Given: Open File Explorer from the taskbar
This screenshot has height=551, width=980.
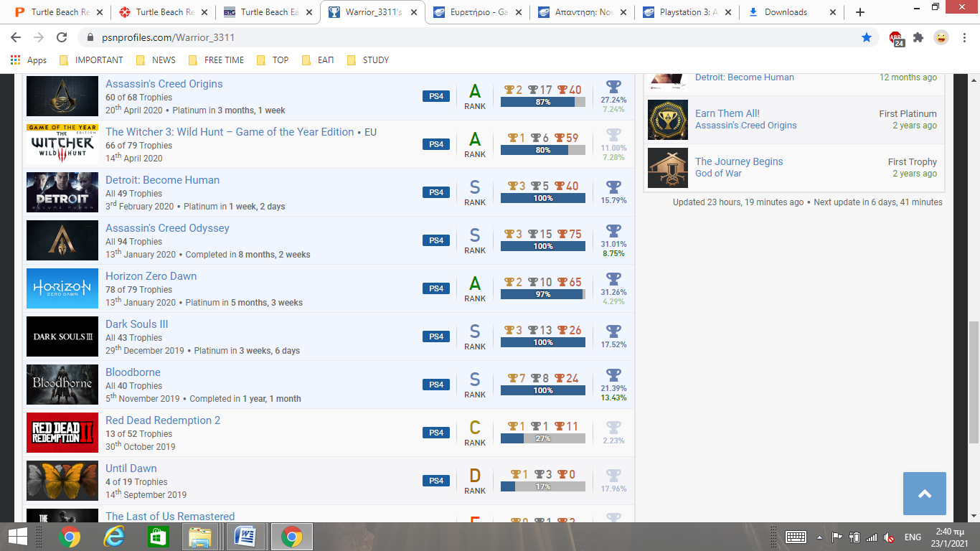Looking at the screenshot, I should [201, 537].
